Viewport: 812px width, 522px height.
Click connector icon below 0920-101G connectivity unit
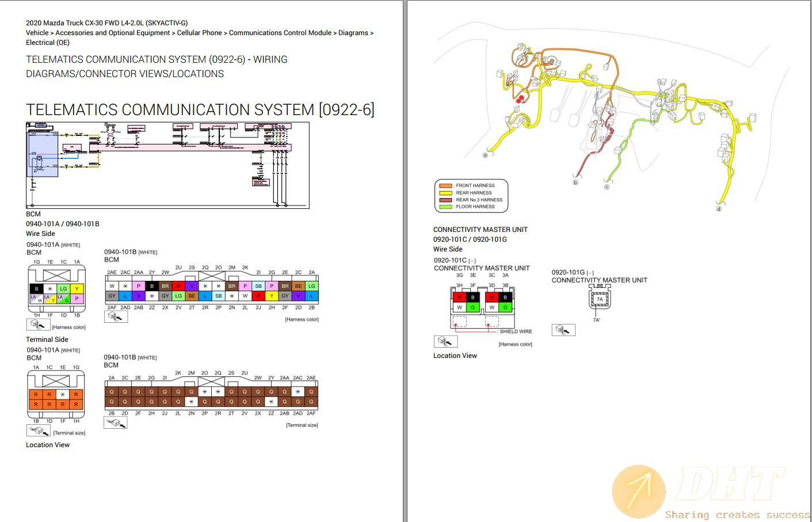[x=563, y=330]
